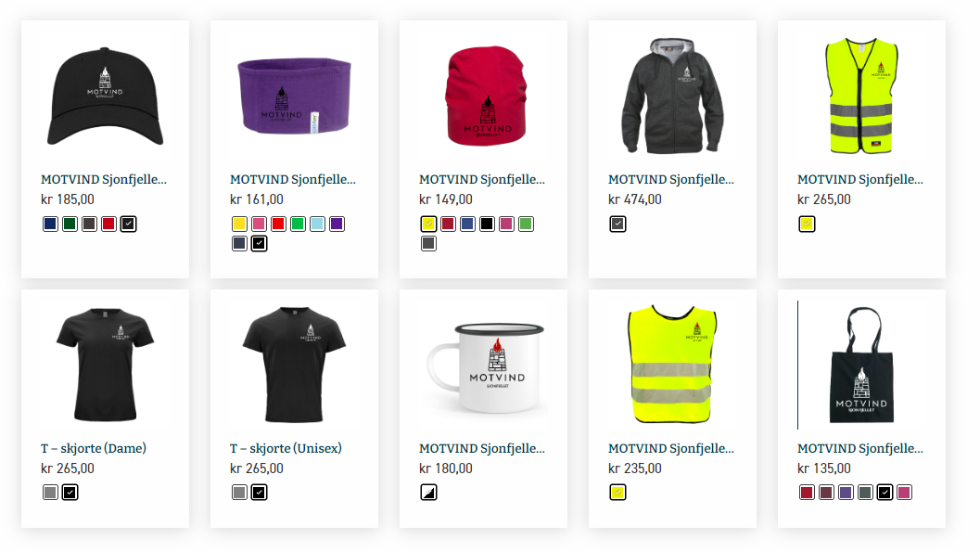Open the T – skjorte (Dame) product link
This screenshot has height=552, width=980.
coord(94,448)
